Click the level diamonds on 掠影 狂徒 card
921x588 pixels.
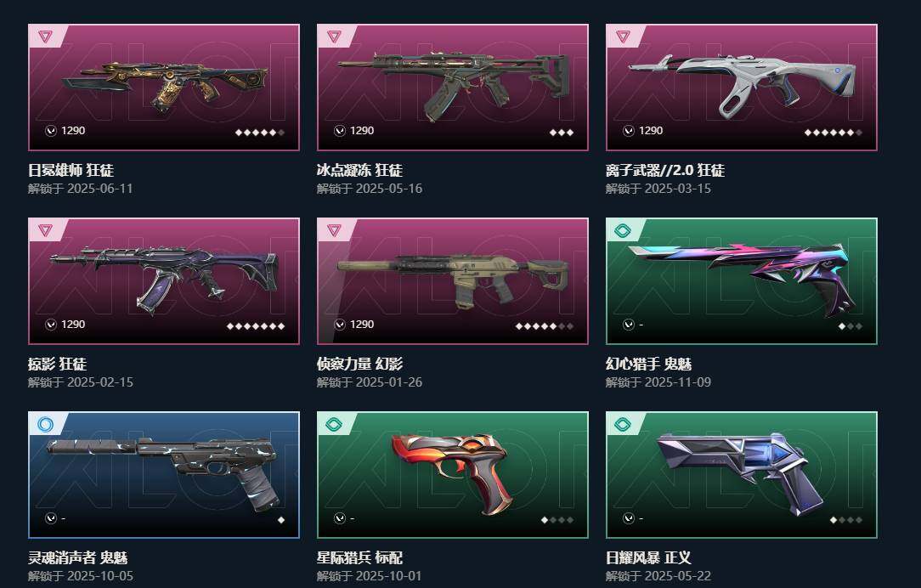point(256,326)
